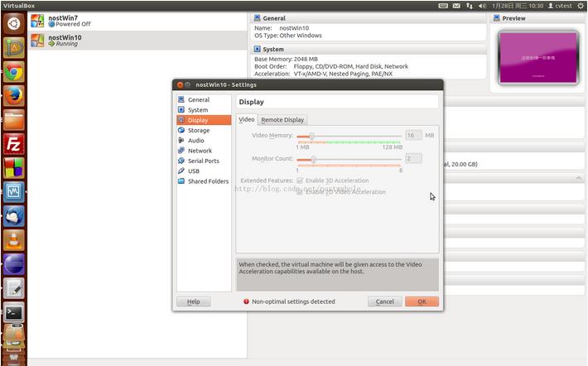Switch to the Video tab

[x=246, y=119]
